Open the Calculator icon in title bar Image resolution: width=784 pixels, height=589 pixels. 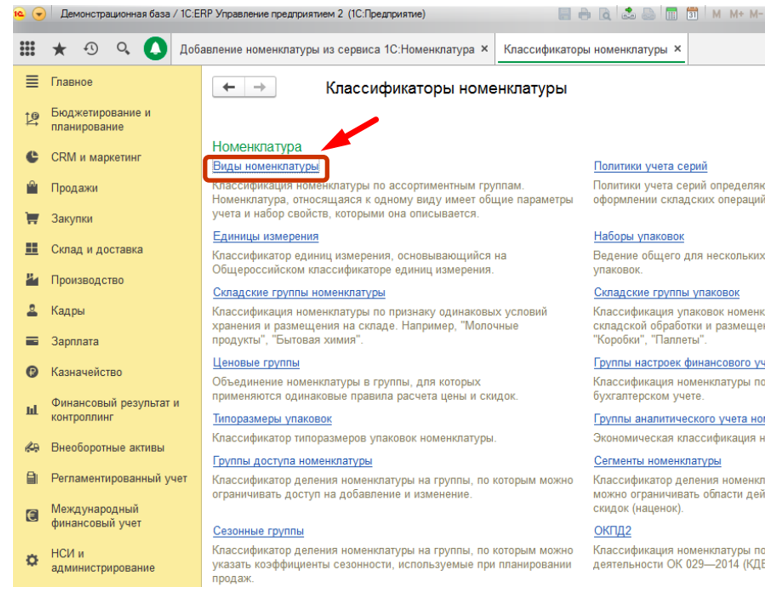672,14
